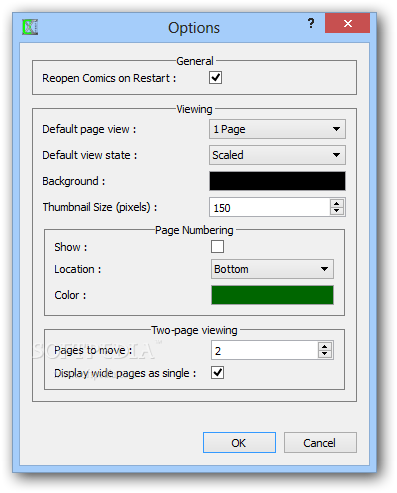Click the 'Thumbnail Size (pixels) :' label
Image resolution: width=397 pixels, height=493 pixels.
pyautogui.click(x=100, y=207)
